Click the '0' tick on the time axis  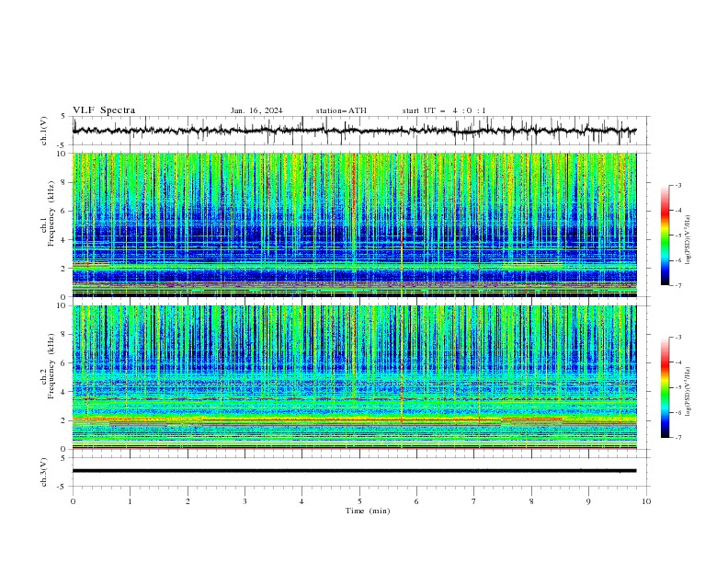tap(73, 501)
